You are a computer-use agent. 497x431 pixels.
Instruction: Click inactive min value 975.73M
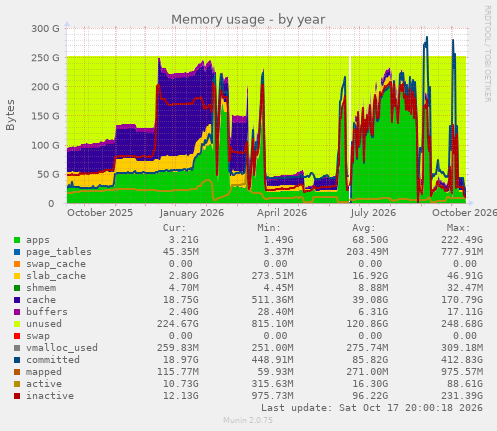[x=273, y=396]
